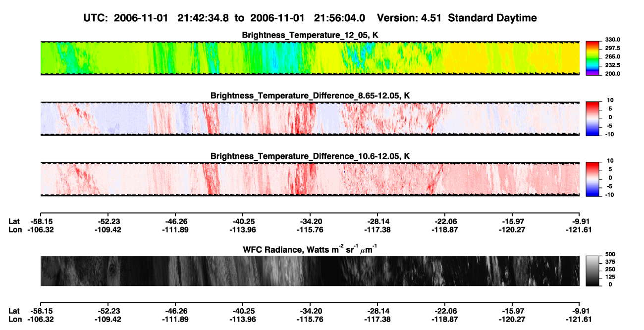Click '-121.61' on the axis below the WFC Radiance panel
The image size is (644, 330).
tap(580, 320)
